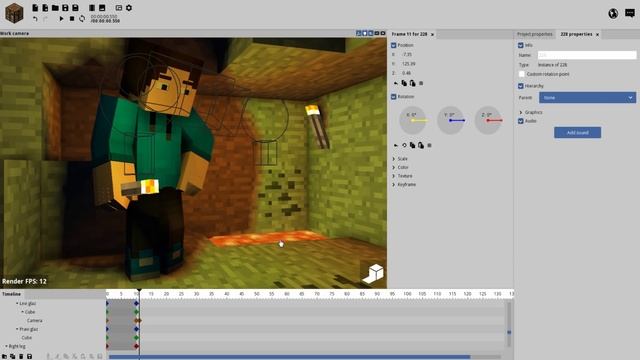The width and height of the screenshot is (640, 360).
Task: Collapse the glaz row below Camera
Action: 17,329
